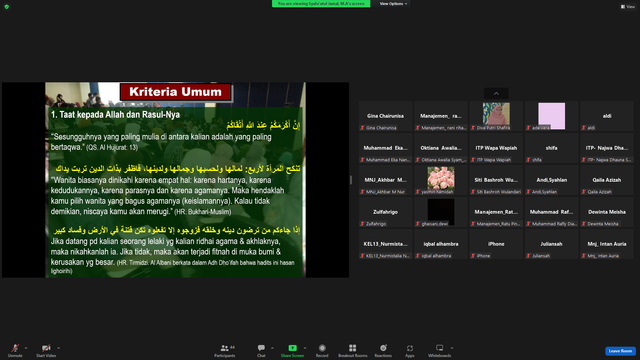This screenshot has height=360, width=640.
Task: Select the Siti Bashroh Wu... tile
Action: click(x=496, y=180)
